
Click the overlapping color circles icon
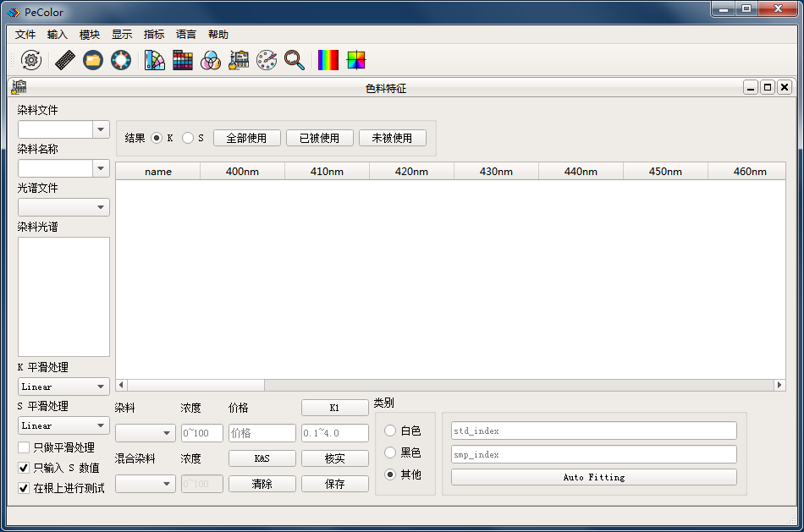point(211,60)
